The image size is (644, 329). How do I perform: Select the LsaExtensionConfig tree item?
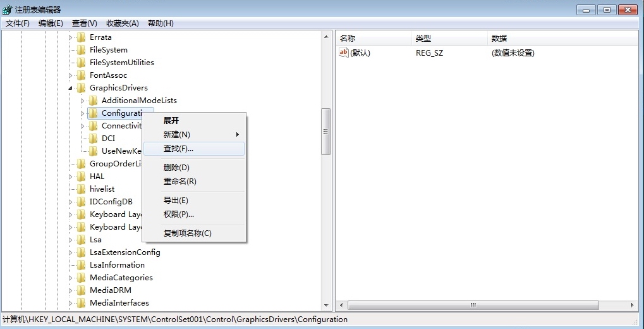coord(125,252)
